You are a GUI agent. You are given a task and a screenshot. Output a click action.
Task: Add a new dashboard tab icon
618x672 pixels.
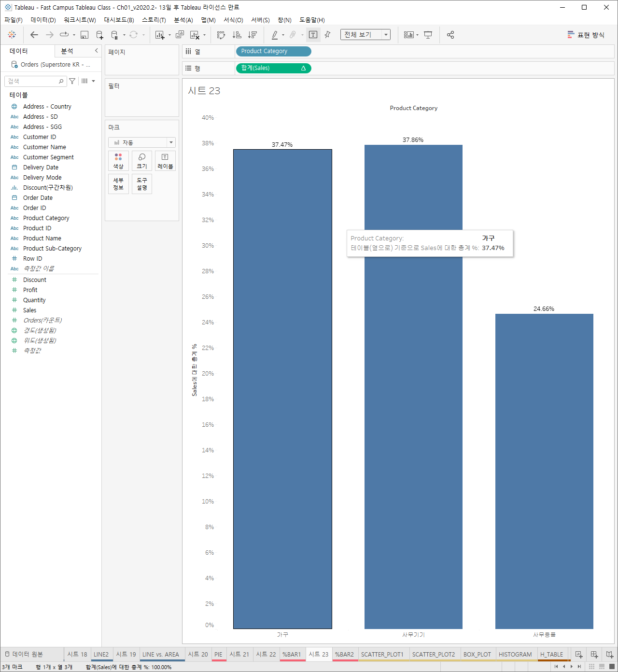pos(594,655)
